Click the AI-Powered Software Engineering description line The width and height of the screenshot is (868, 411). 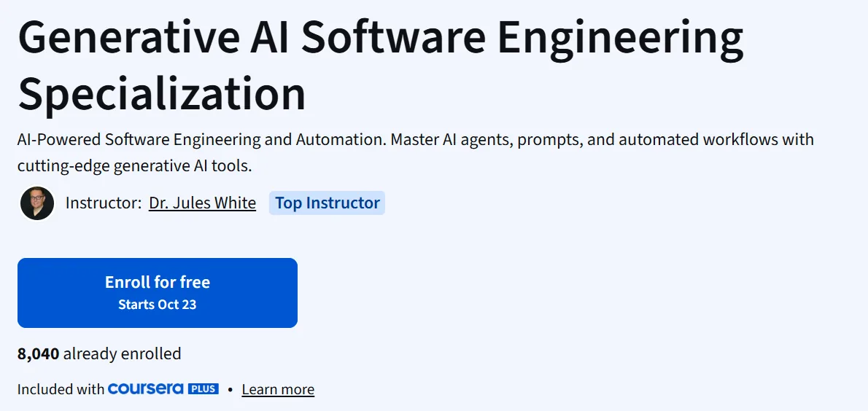point(416,139)
